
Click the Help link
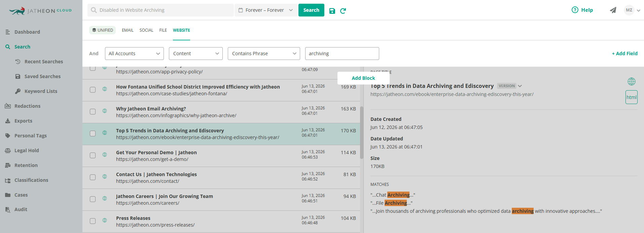(587, 10)
